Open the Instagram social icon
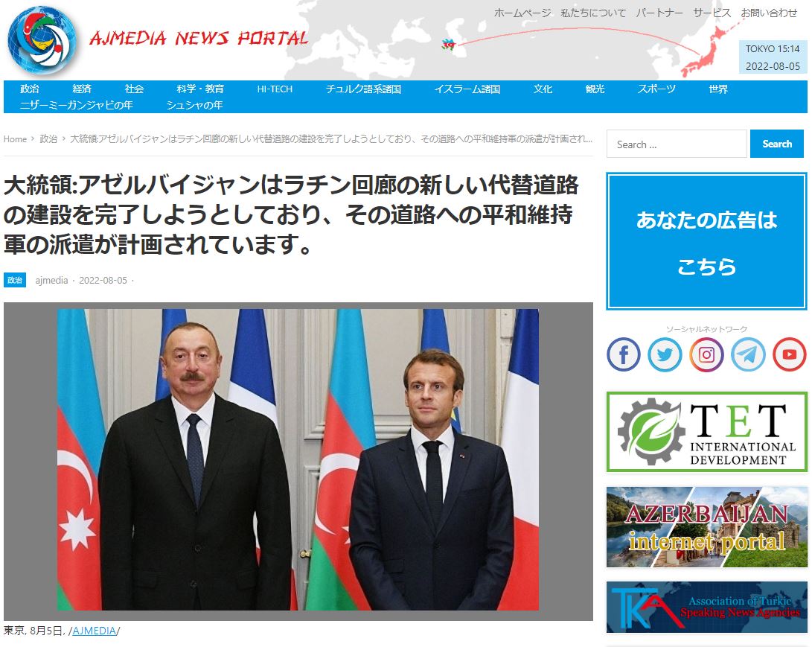Screen dimensions: 812x647 (706, 354)
